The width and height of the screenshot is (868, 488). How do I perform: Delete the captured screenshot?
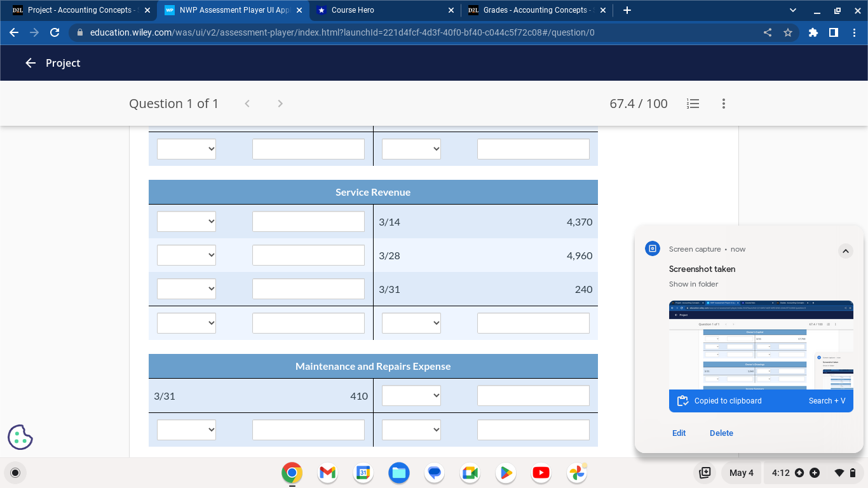click(721, 433)
